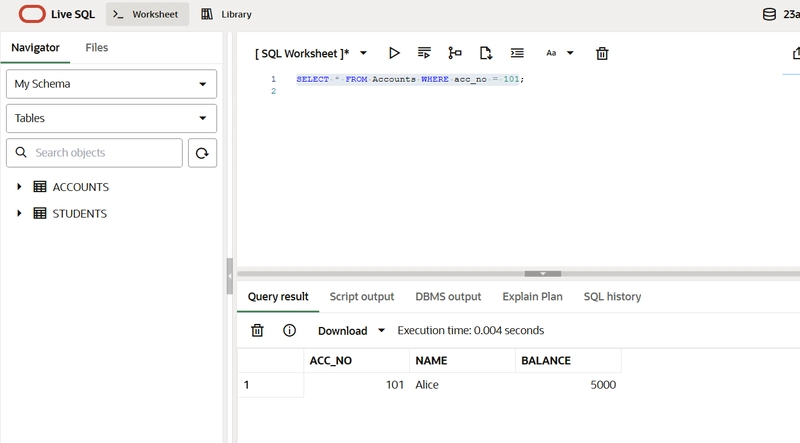Open the SQL Worksheet name dropdown
800x443 pixels.
point(363,53)
